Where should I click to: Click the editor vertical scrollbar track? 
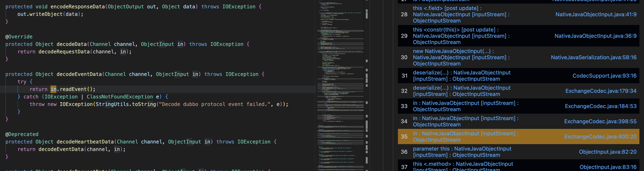[367, 85]
